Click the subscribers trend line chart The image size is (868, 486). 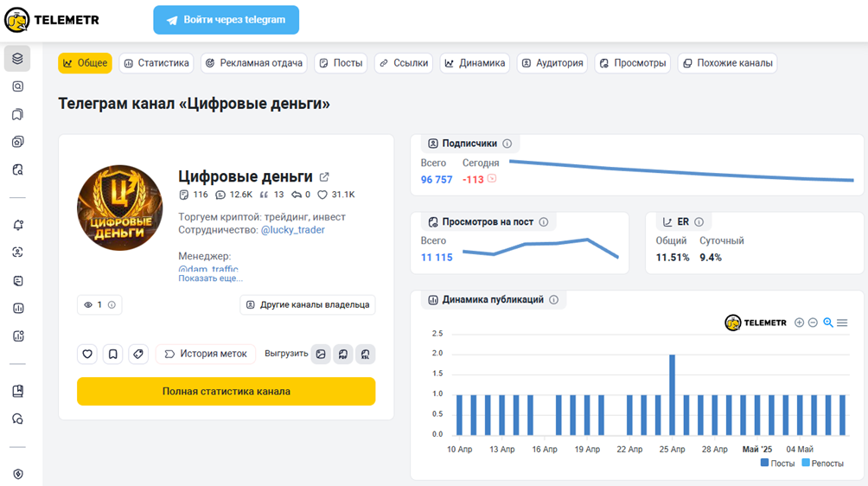(681, 170)
